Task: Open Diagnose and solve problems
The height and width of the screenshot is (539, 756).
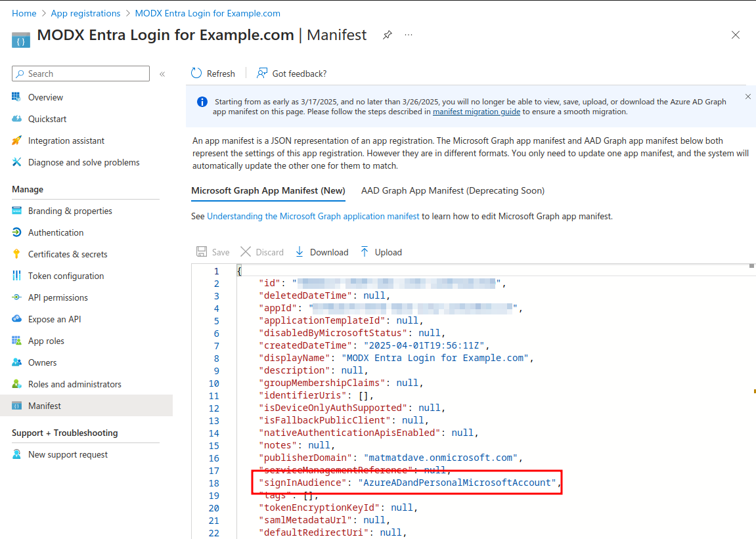Action: 84,162
